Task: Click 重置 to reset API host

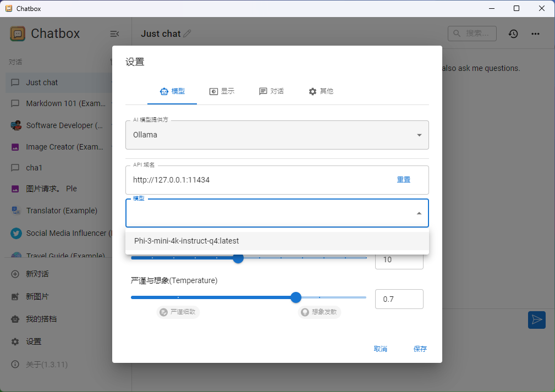Action: (404, 180)
